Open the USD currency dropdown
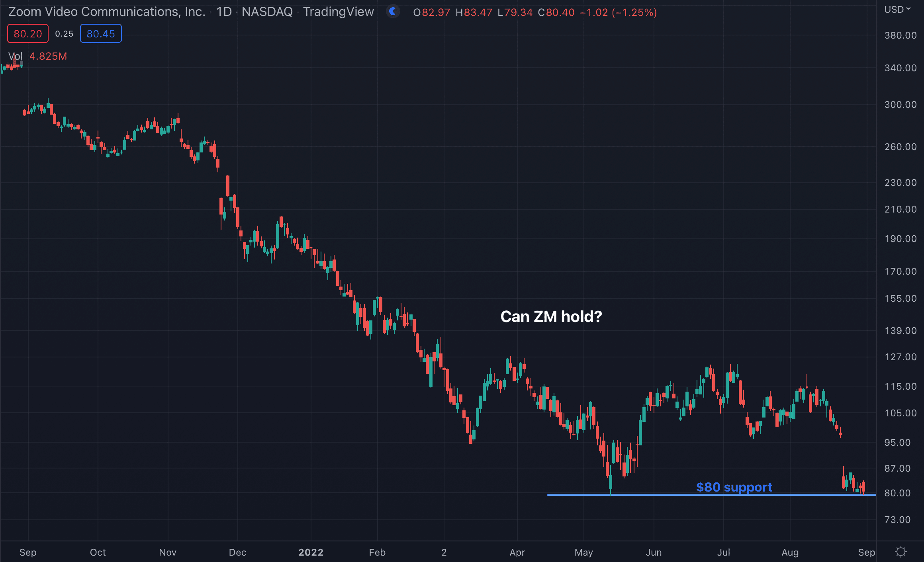Screen dimensions: 924x562 [x=897, y=10]
